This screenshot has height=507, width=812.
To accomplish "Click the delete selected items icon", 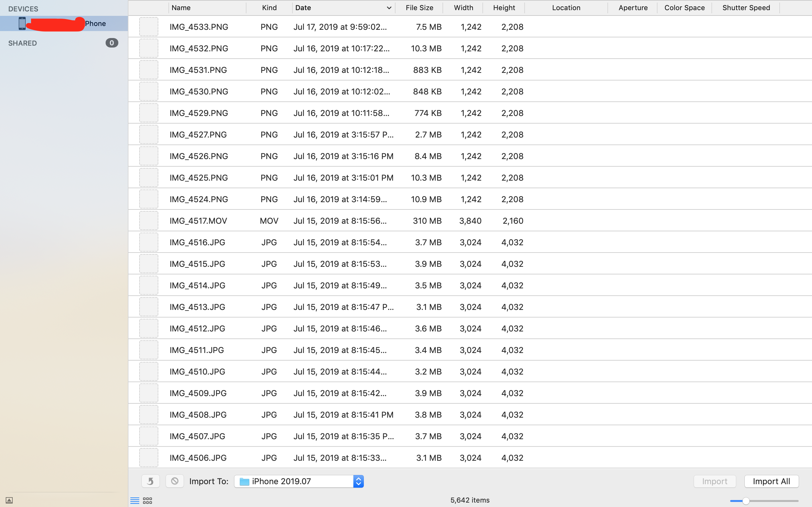I will pos(174,481).
